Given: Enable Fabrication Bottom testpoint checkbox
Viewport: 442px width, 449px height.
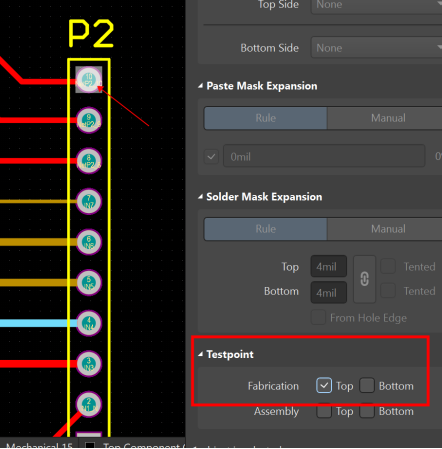Looking at the screenshot, I should click(x=367, y=386).
